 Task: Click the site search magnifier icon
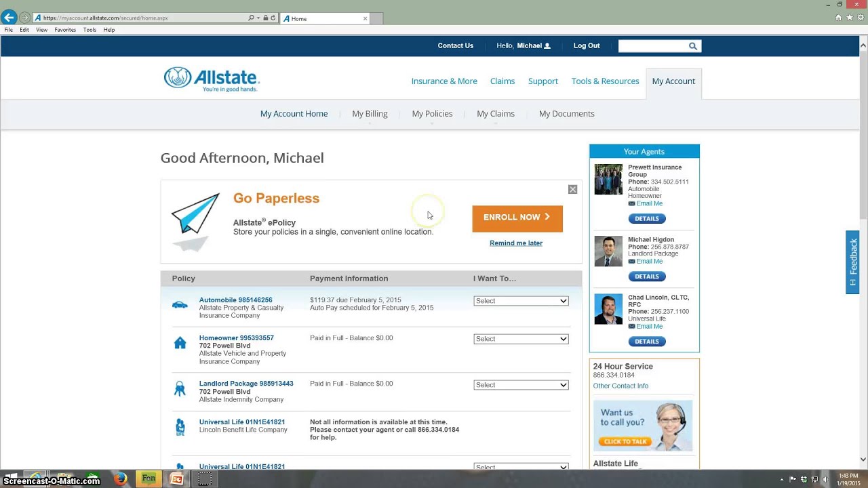click(x=692, y=46)
